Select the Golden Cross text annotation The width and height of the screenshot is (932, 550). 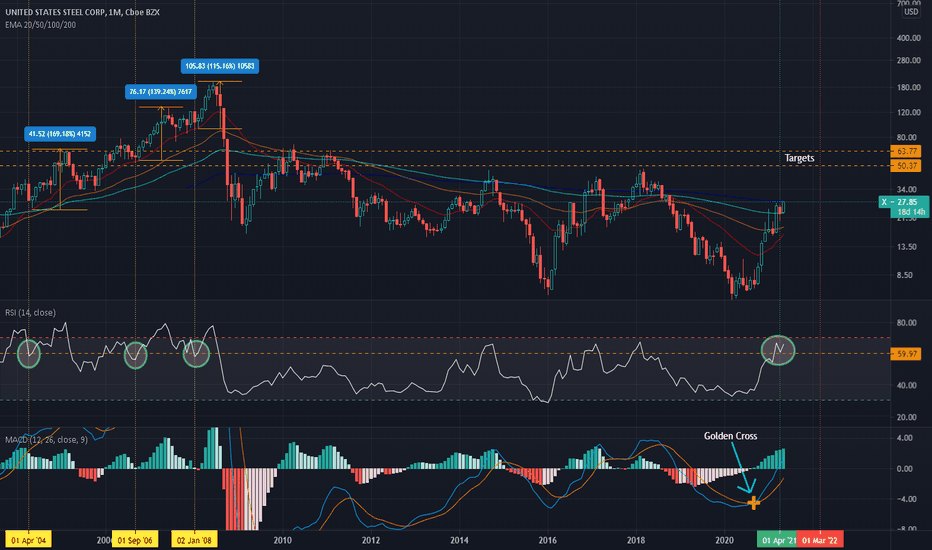point(731,436)
